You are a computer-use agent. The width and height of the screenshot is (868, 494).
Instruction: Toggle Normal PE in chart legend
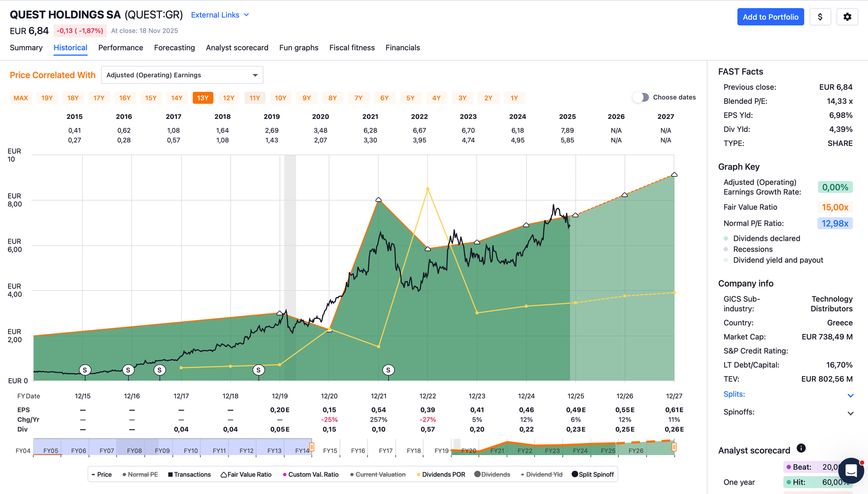(x=140, y=475)
